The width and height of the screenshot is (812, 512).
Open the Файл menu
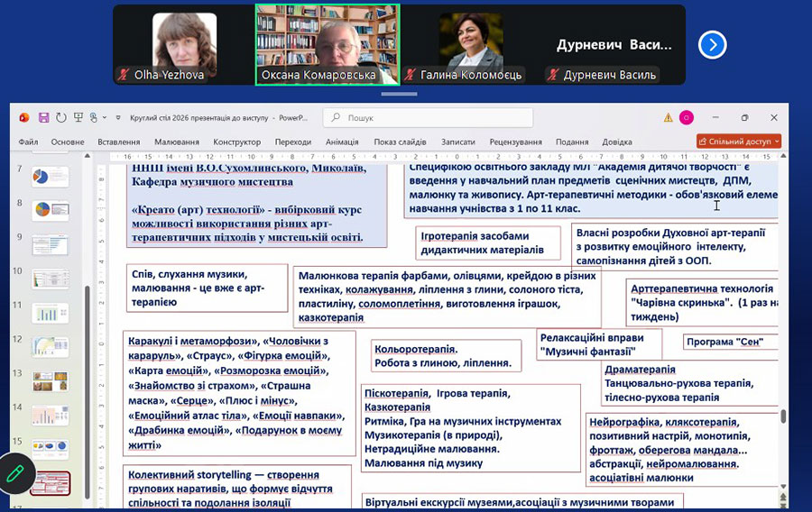click(x=28, y=142)
